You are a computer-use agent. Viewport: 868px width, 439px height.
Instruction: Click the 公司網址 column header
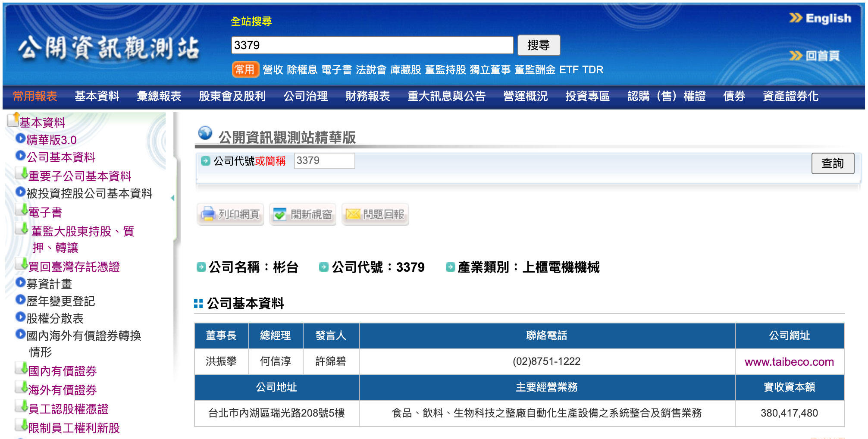click(x=790, y=336)
